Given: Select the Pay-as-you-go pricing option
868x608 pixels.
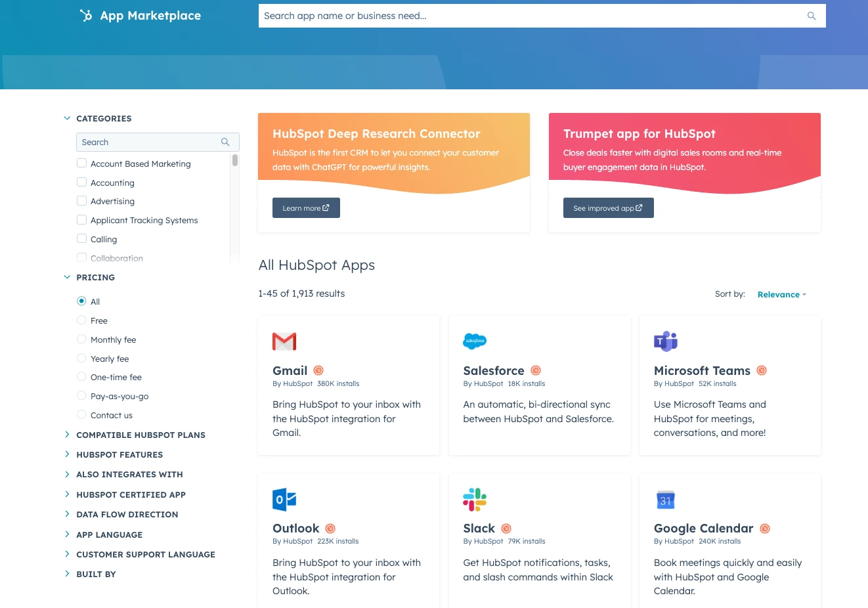Looking at the screenshot, I should 81,395.
